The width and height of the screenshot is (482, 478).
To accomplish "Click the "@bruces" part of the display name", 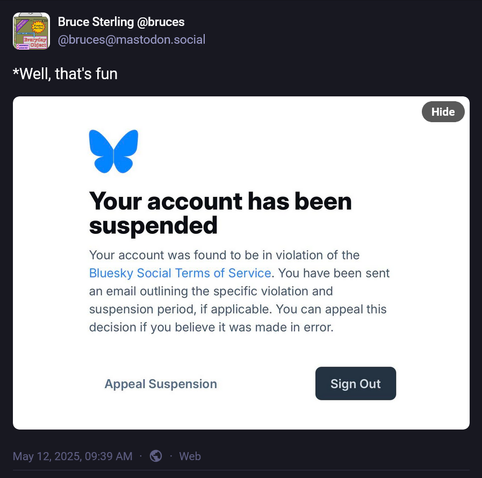I will (x=161, y=22).
